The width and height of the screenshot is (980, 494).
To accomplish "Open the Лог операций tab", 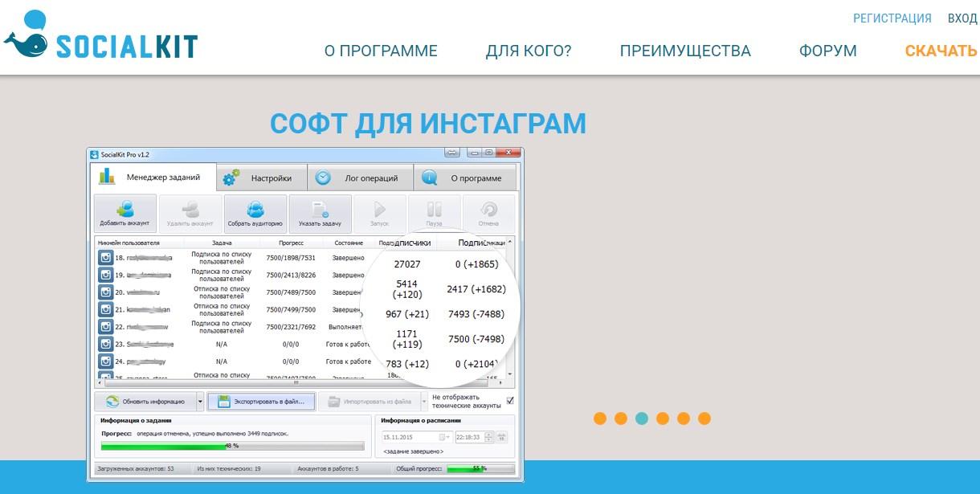I will pos(361,178).
